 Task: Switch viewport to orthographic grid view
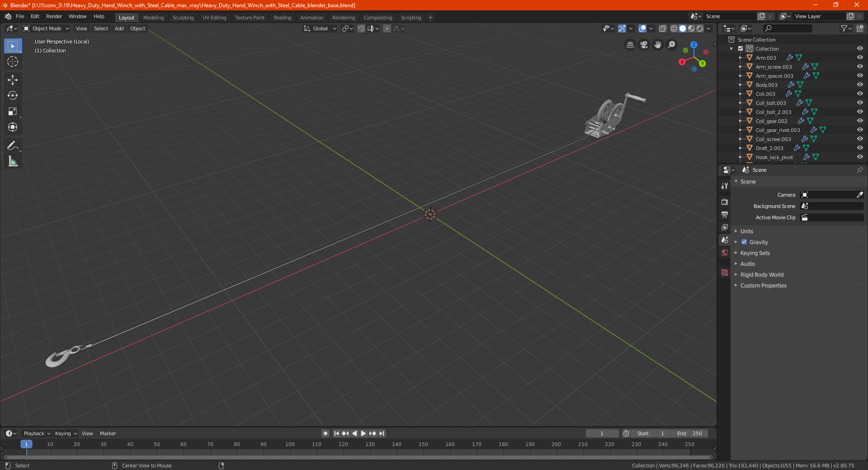pyautogui.click(x=630, y=45)
